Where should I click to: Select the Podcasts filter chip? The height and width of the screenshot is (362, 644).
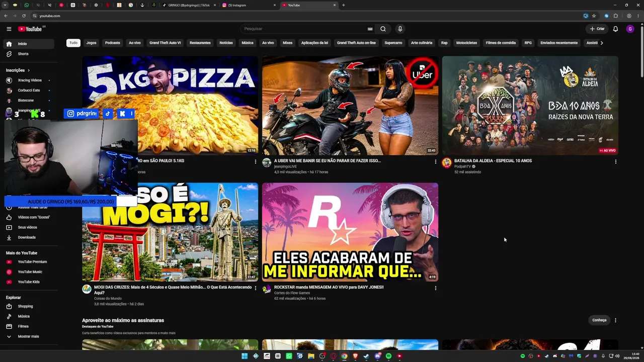point(113,43)
